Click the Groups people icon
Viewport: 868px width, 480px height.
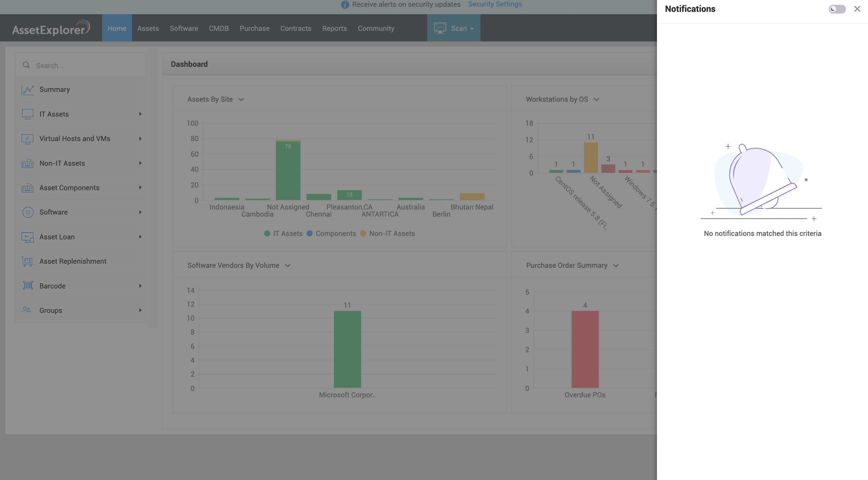click(x=26, y=310)
